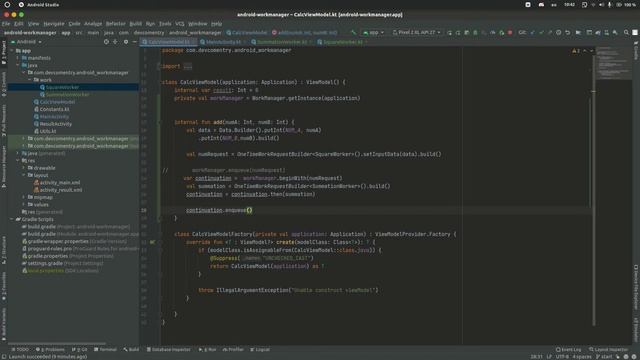Open the Pixel 2 XL API 27 device dropdown

coord(416,32)
